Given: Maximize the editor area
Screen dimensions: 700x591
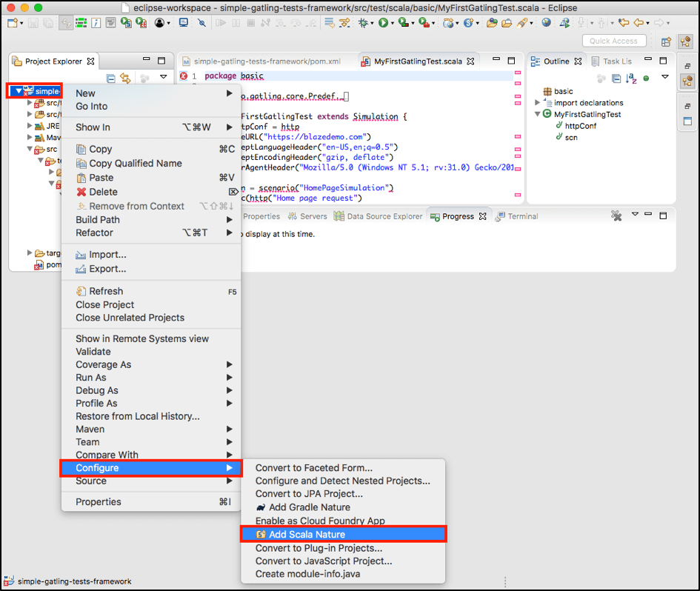Looking at the screenshot, I should point(512,60).
